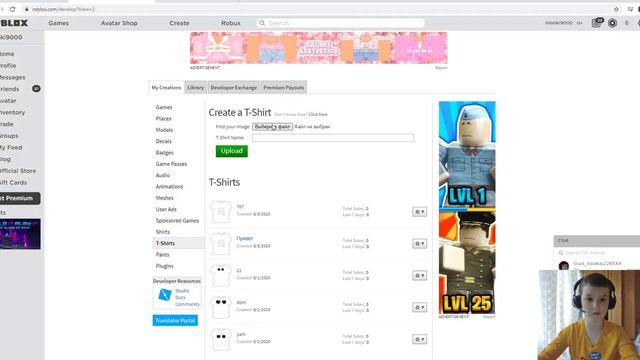640x360 pixels.
Task: Open the gear dropdown for the third T-shirt
Action: coord(419,275)
